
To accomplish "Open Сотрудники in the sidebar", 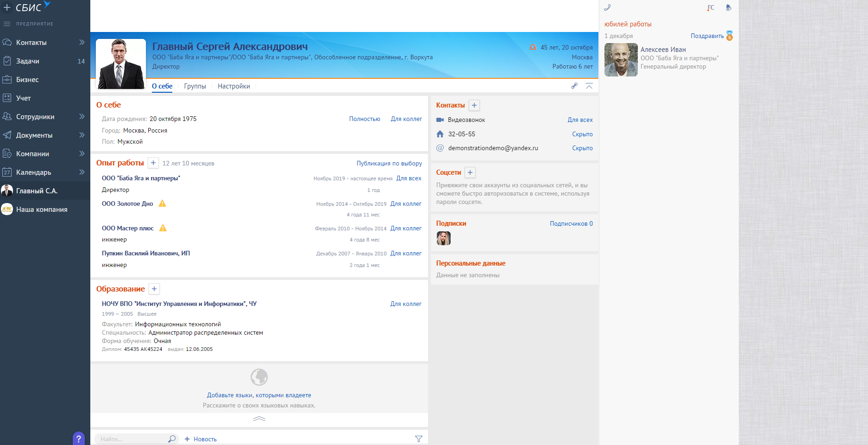I will [x=35, y=116].
